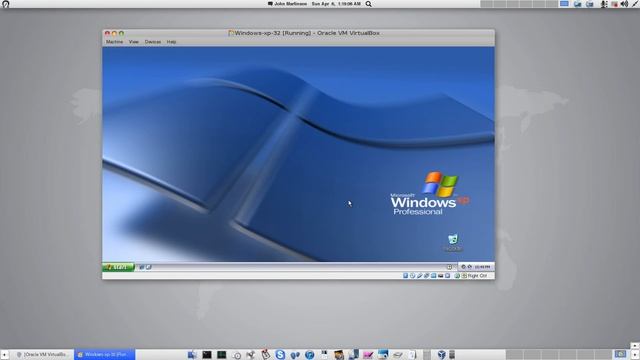Click the XP system tray clock
The width and height of the screenshot is (640, 360).
pyautogui.click(x=482, y=267)
